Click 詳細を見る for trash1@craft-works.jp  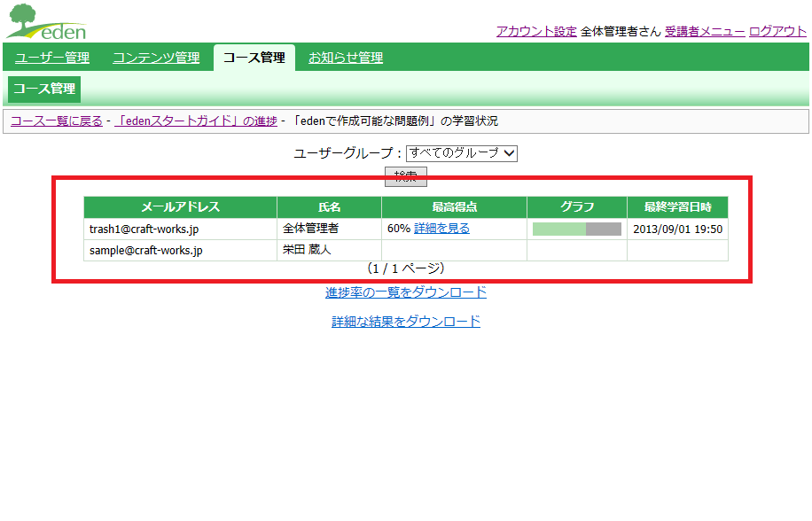pyautogui.click(x=441, y=229)
